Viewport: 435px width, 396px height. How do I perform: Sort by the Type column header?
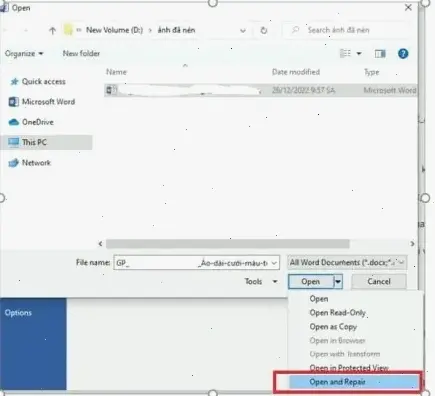click(x=372, y=72)
